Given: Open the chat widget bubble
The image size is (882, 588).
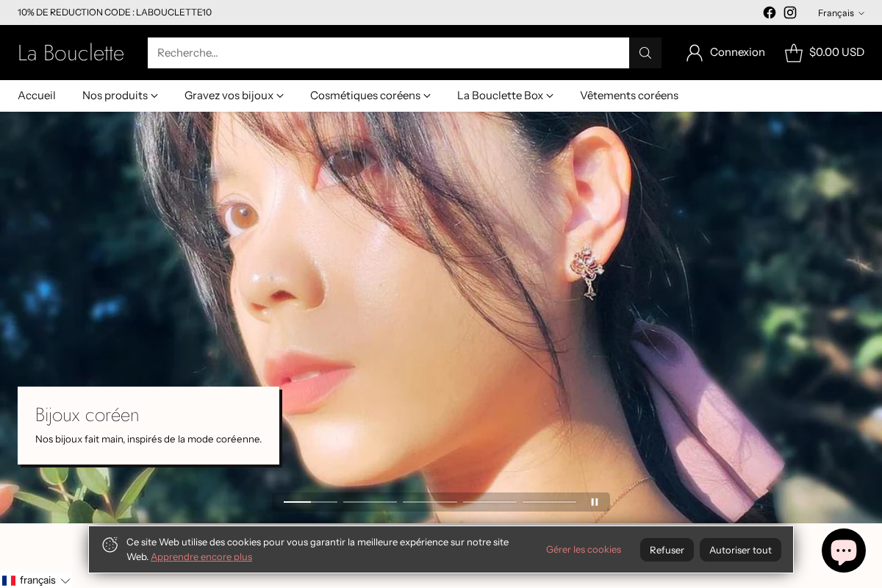Looking at the screenshot, I should 843,550.
